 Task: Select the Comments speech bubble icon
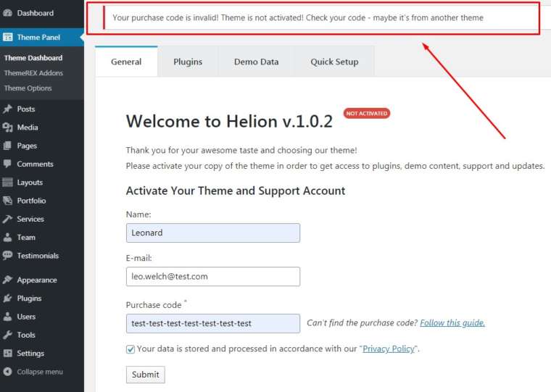(8, 164)
